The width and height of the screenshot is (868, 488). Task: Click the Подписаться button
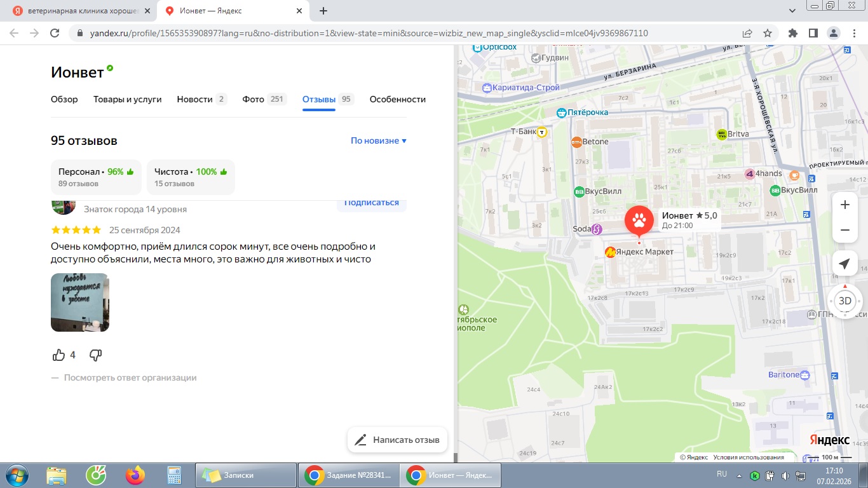coord(371,203)
